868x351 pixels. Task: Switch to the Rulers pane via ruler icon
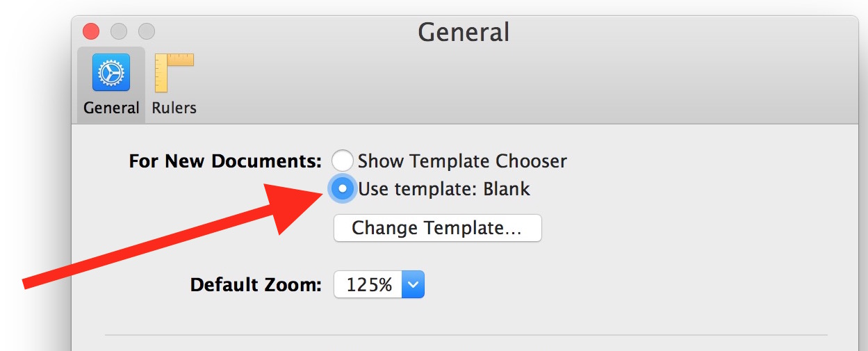[174, 73]
